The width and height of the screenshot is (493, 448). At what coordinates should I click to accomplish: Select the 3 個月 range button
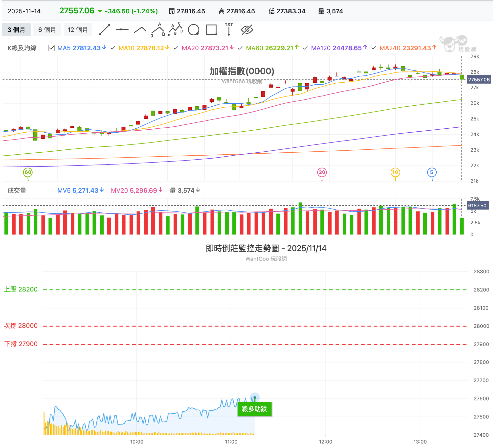16,30
